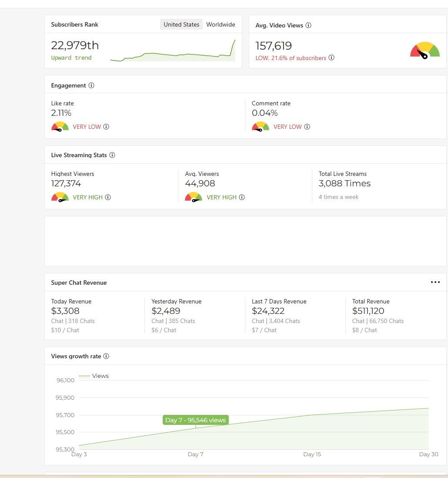Click the 3,088 Times total streams value
This screenshot has width=448, height=478.
click(344, 183)
